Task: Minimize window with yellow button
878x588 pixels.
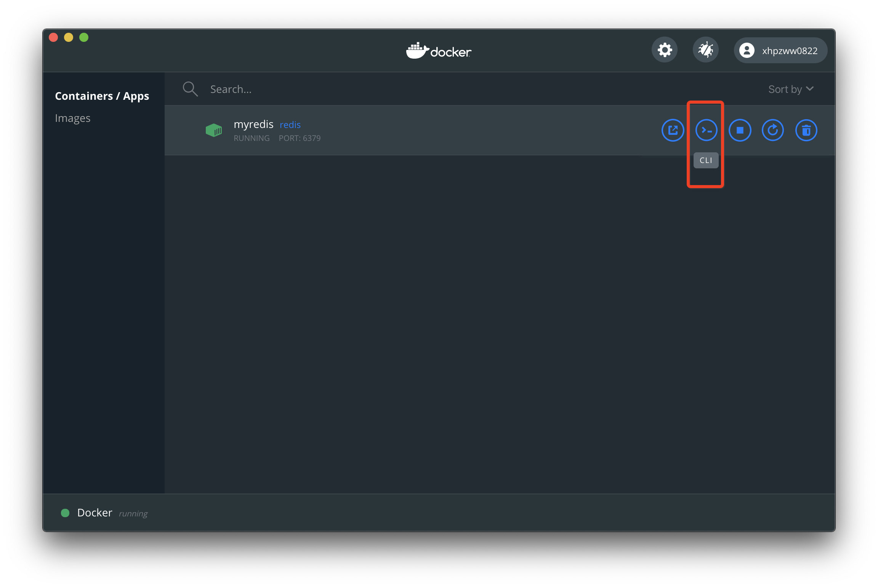Action: [x=69, y=37]
